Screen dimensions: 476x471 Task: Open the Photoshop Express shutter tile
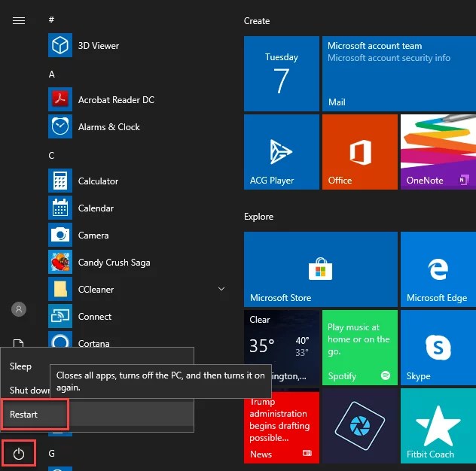click(x=360, y=426)
